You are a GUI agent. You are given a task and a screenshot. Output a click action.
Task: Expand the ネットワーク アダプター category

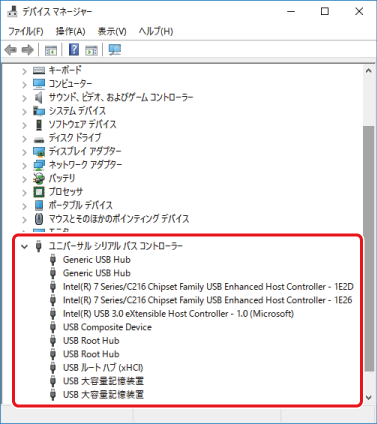click(x=24, y=165)
